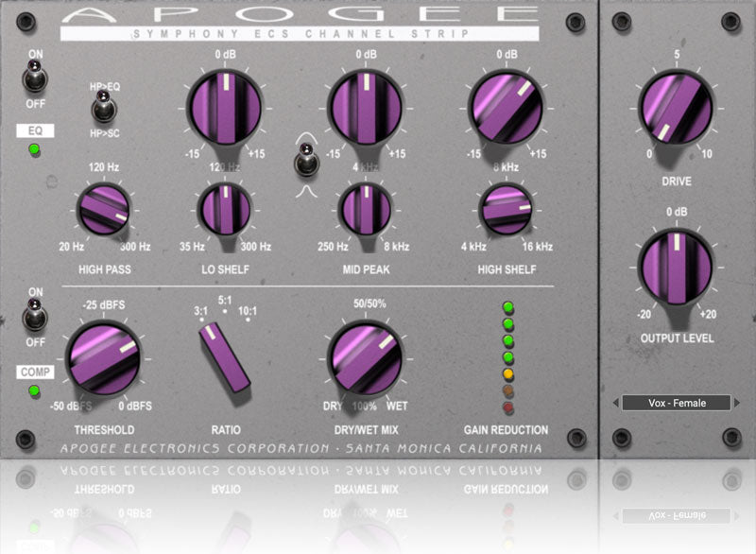
Task: Click the THRESHOLD label
Action: coord(104,429)
